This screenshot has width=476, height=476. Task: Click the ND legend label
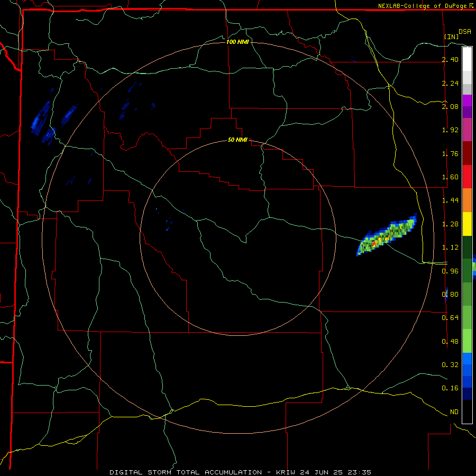coord(454,412)
